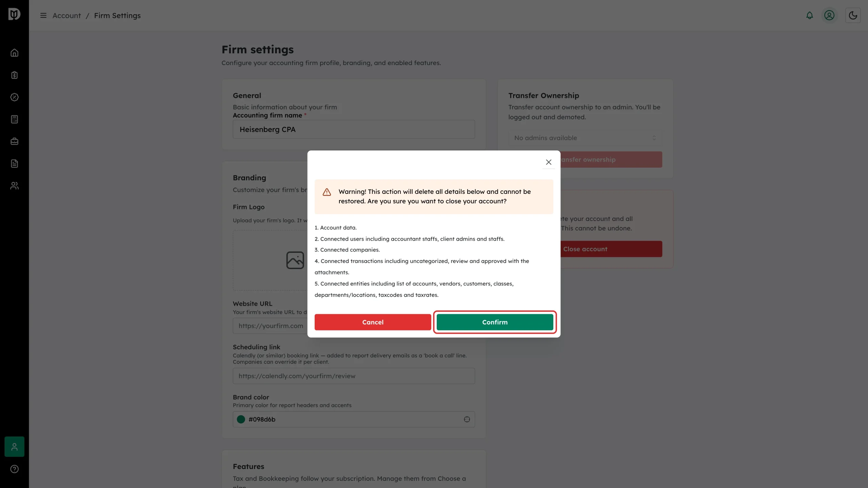Cancel the close account dialog
868x488 pixels.
373,322
